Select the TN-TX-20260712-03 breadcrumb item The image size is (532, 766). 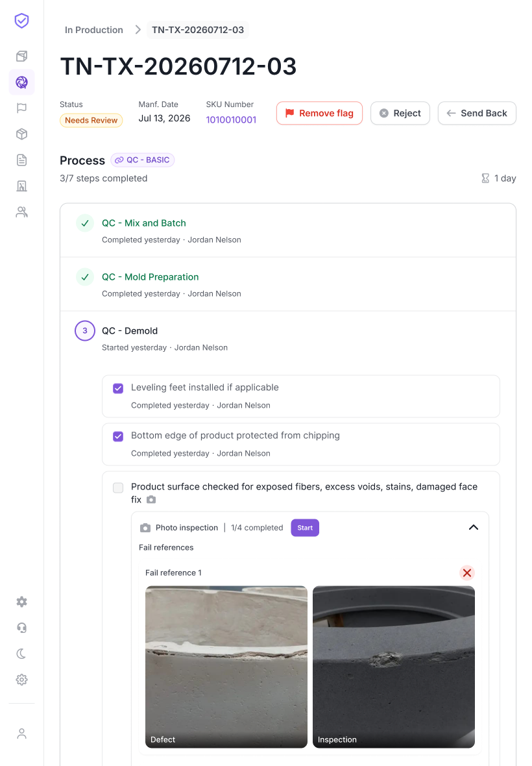pyautogui.click(x=198, y=30)
